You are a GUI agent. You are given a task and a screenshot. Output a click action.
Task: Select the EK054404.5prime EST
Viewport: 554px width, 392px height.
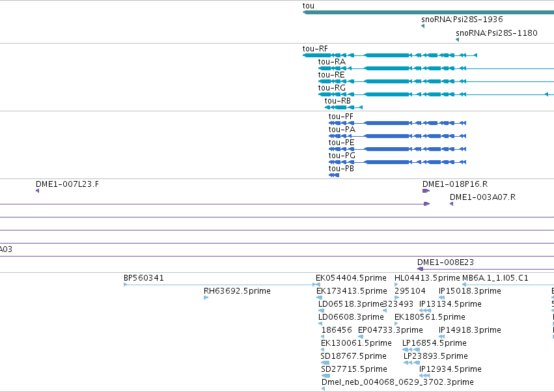coord(318,285)
